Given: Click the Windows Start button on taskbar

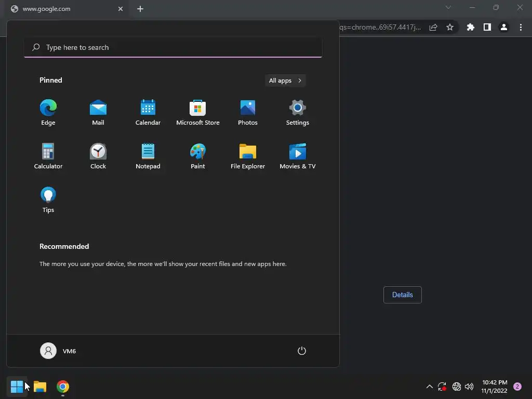Looking at the screenshot, I should point(17,387).
